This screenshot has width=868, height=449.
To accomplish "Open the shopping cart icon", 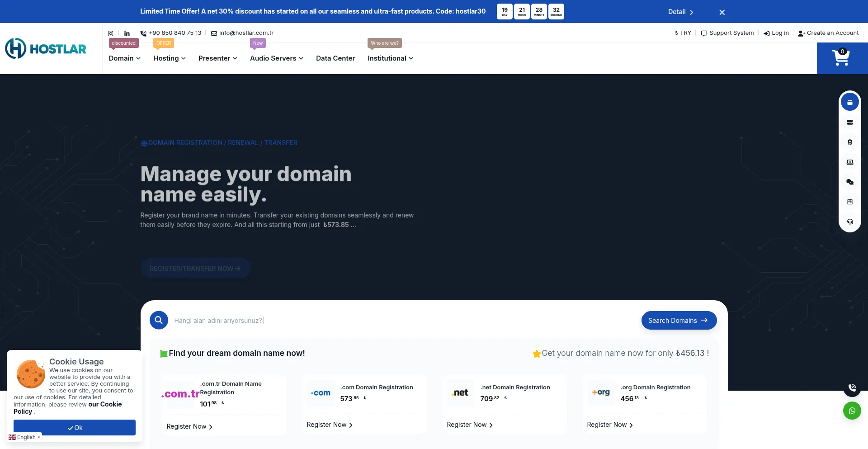I will click(x=841, y=58).
